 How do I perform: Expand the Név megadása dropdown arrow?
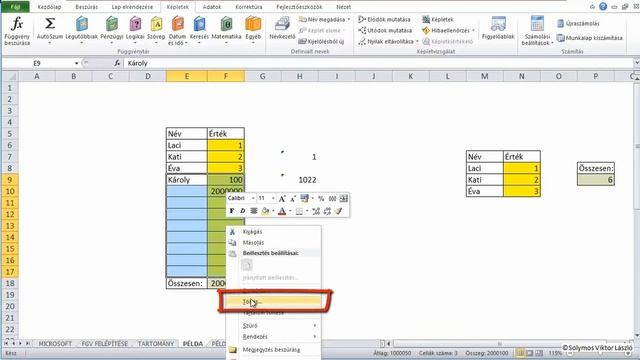coord(349,19)
